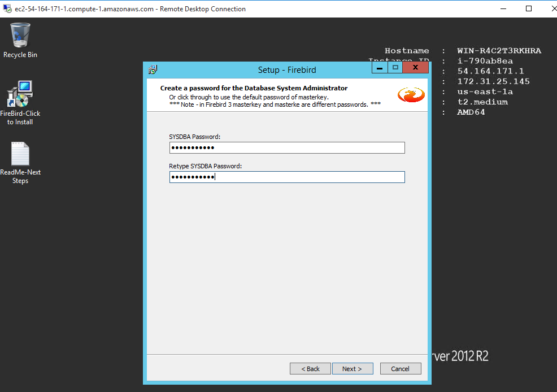Click the 'Setup - Firebird' title bar text

(287, 70)
